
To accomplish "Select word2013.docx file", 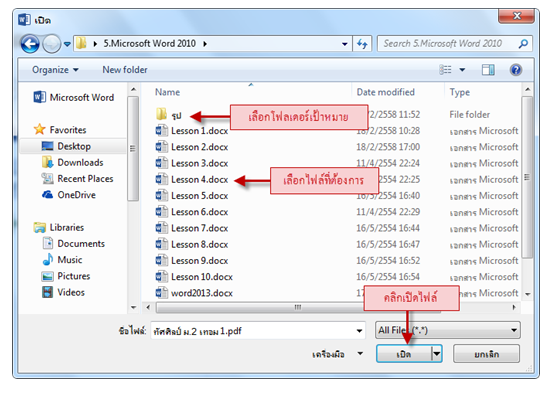I will [194, 293].
